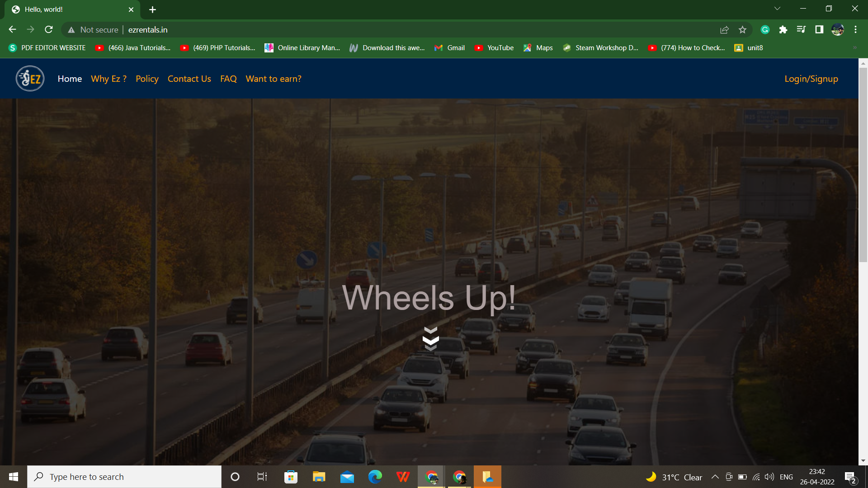Open the PHP Tutorials bookmark
This screenshot has width=868, height=488.
(x=218, y=48)
